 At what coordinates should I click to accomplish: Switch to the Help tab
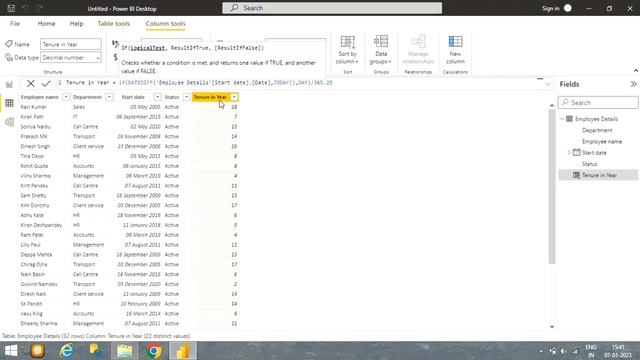pyautogui.click(x=76, y=24)
